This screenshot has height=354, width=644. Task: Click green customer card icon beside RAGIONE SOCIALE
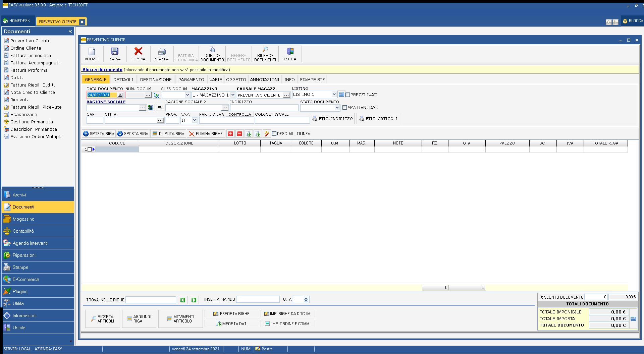tap(151, 108)
